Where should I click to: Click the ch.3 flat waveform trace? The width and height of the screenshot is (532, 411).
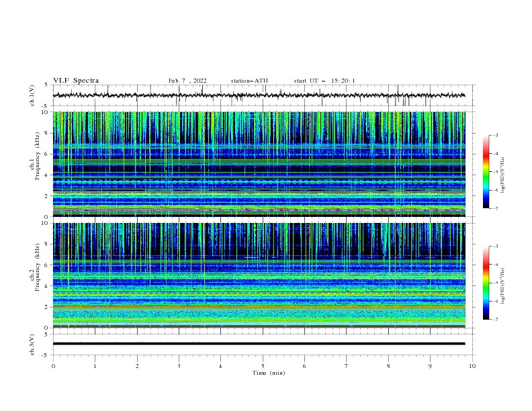259,344
